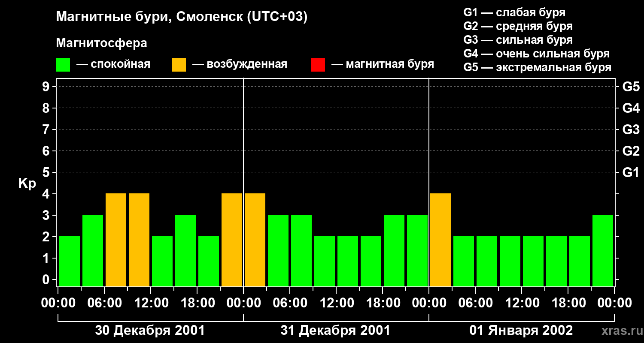
Task: Click the green 'спокойная' legend swatch
Action: (x=63, y=65)
